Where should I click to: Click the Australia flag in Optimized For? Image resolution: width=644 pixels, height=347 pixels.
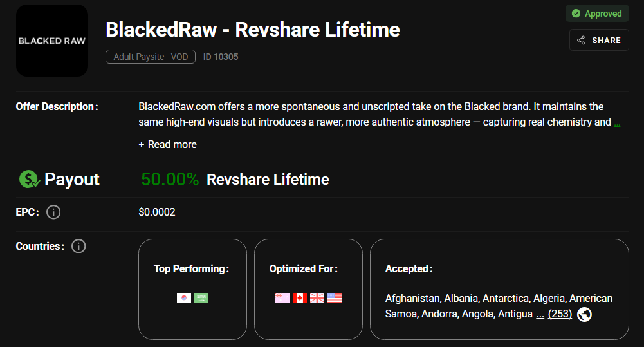coord(282,297)
